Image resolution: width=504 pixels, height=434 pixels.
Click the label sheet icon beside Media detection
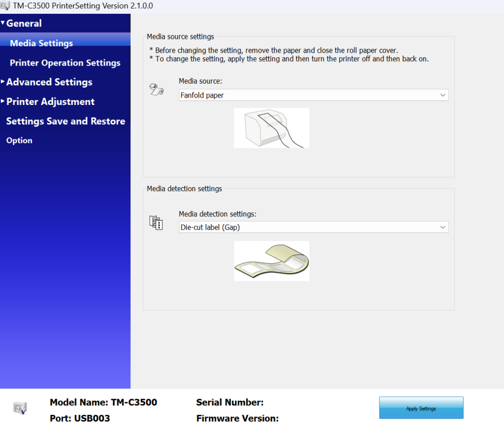[x=156, y=223]
